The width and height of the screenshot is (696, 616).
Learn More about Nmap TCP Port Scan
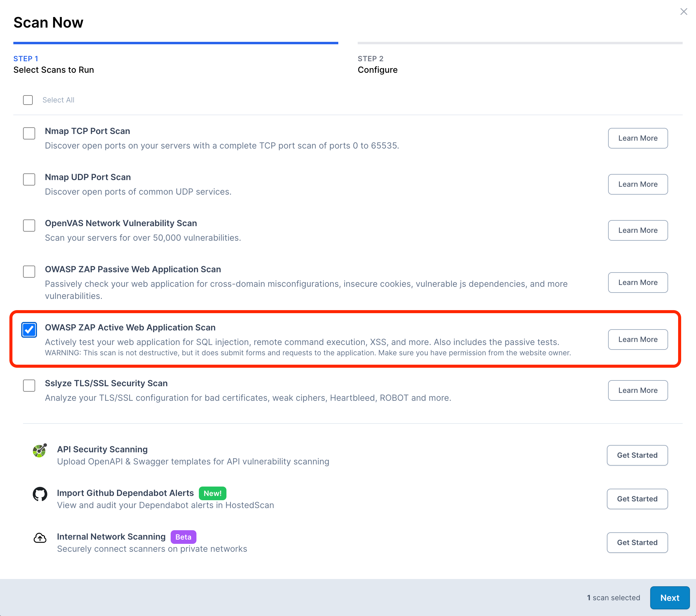pos(637,138)
